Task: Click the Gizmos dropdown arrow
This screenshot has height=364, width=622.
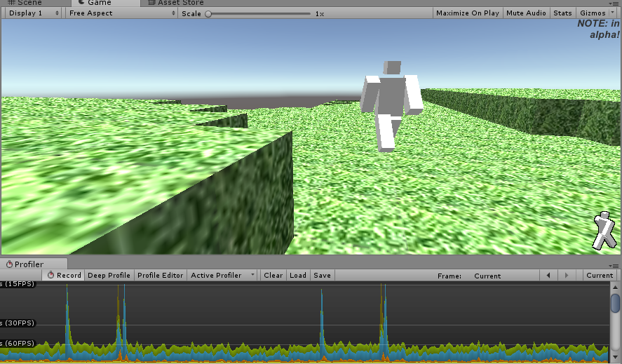Action: point(612,13)
